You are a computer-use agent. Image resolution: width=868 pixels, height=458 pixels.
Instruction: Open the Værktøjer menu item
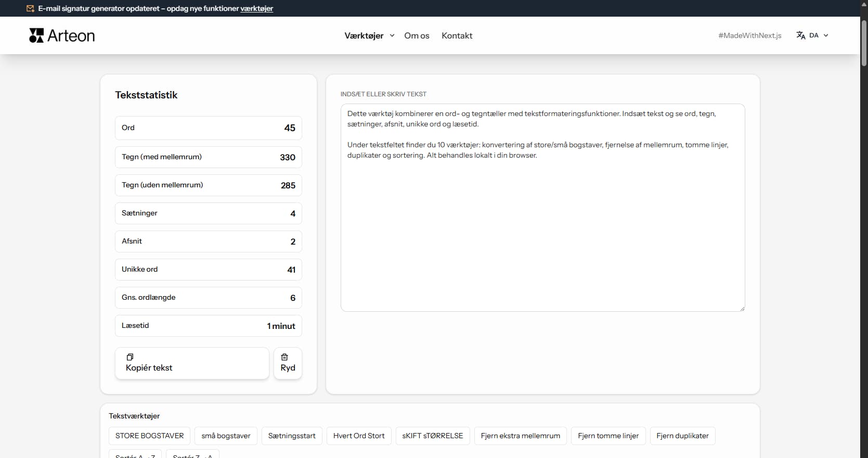point(364,35)
